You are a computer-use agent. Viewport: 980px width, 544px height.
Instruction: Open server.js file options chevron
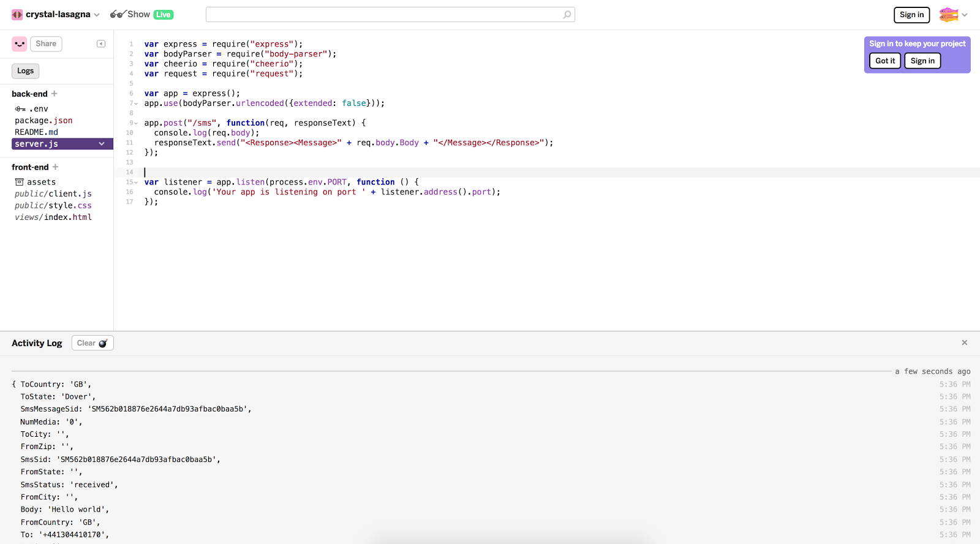tap(102, 144)
